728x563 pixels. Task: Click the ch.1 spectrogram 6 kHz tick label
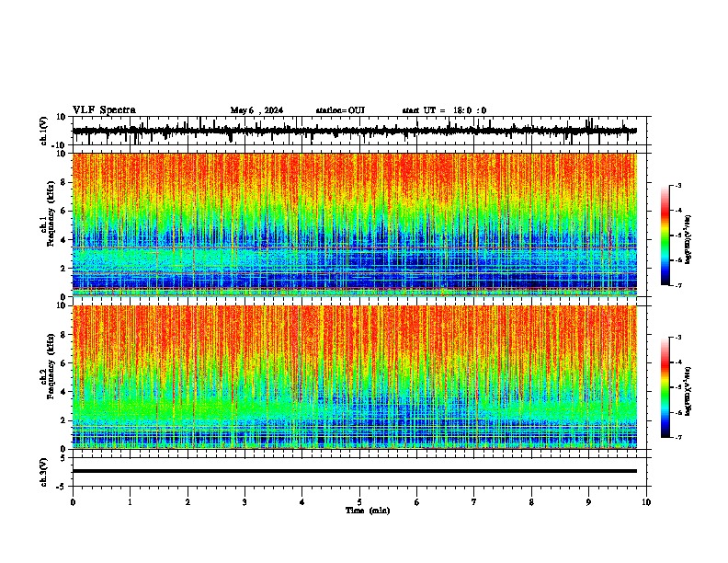pyautogui.click(x=64, y=212)
